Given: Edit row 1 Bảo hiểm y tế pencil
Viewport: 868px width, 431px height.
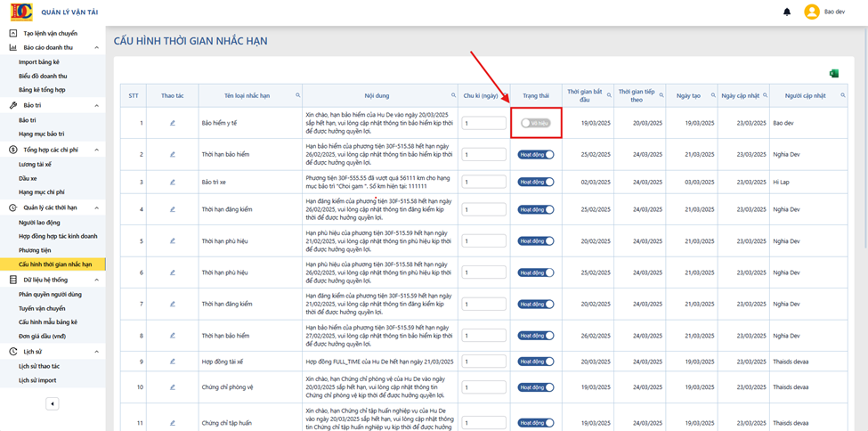Looking at the screenshot, I should click(172, 123).
